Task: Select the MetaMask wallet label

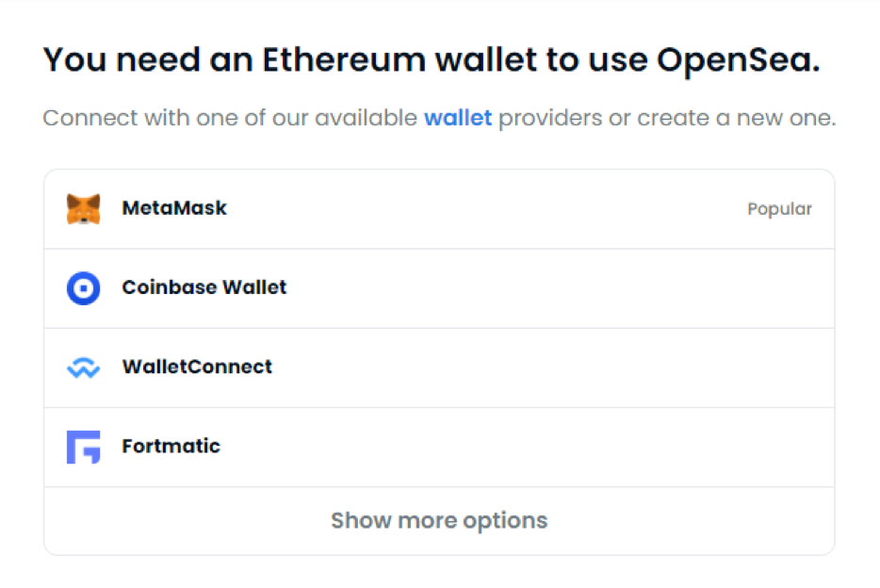Action: (x=174, y=208)
